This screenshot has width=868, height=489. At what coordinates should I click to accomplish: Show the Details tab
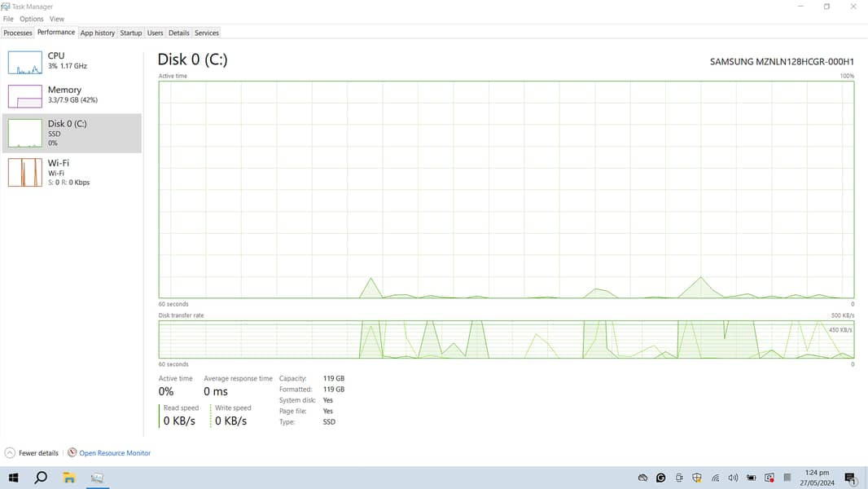point(179,33)
